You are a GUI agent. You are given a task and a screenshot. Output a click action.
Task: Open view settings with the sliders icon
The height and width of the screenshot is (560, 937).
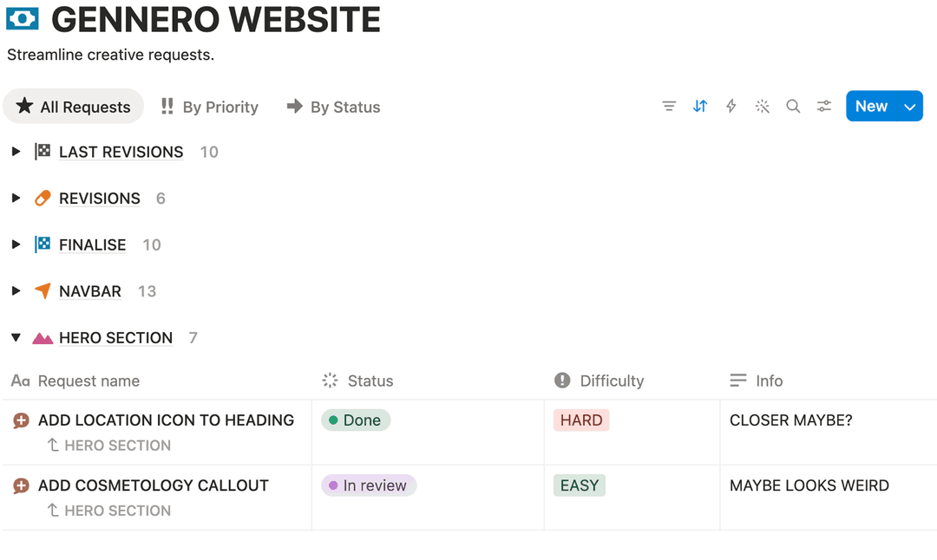[x=823, y=106]
